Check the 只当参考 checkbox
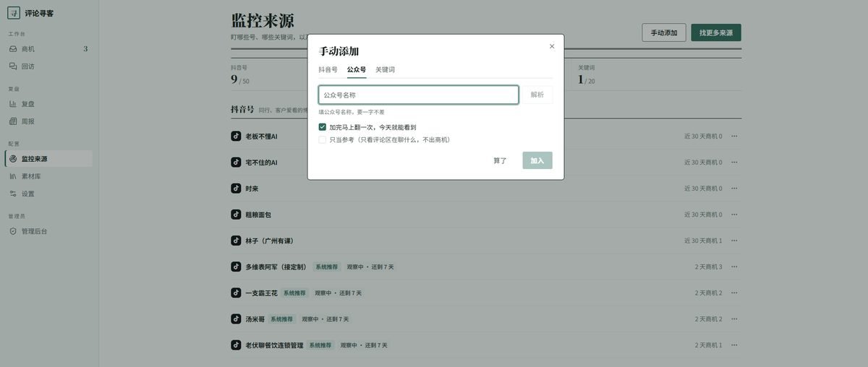 (x=323, y=139)
